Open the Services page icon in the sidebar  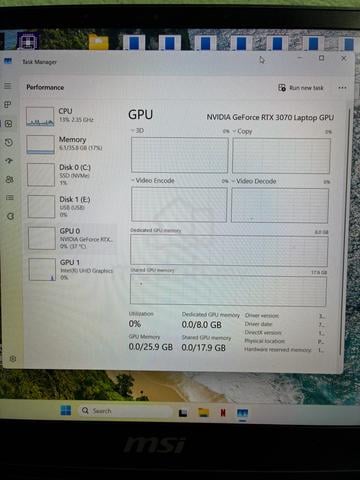(11, 216)
